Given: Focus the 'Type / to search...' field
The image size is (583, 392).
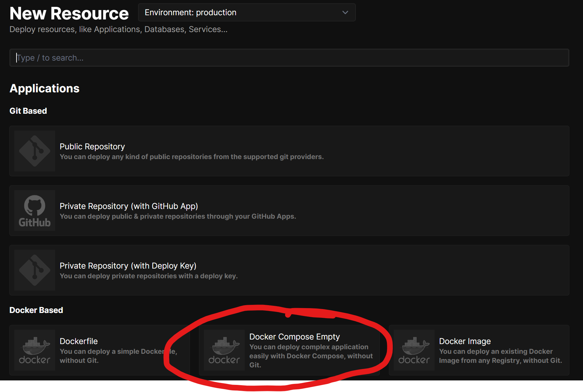Looking at the screenshot, I should click(x=289, y=58).
